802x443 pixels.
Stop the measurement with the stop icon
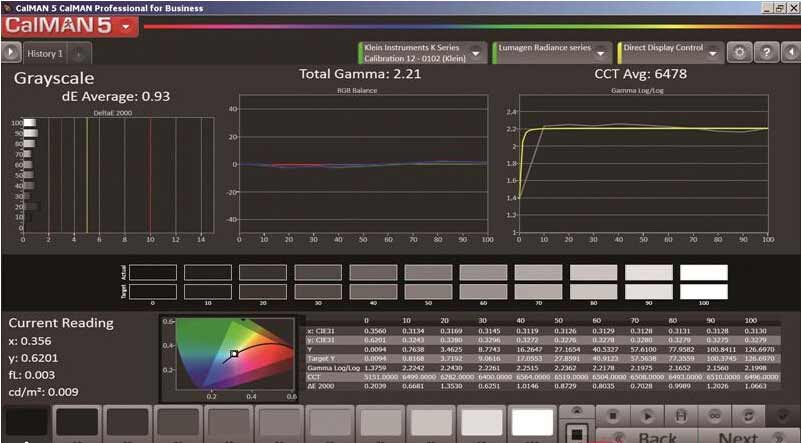click(615, 414)
